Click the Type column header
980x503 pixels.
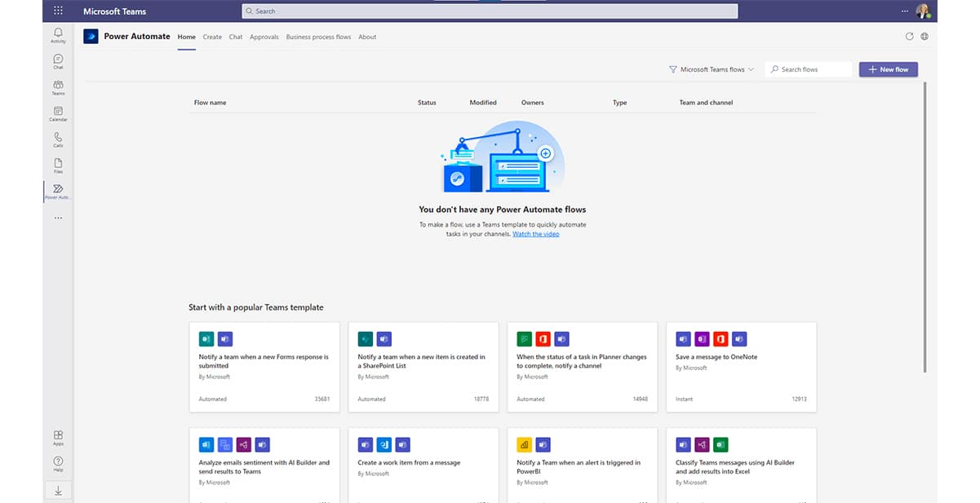[620, 103]
